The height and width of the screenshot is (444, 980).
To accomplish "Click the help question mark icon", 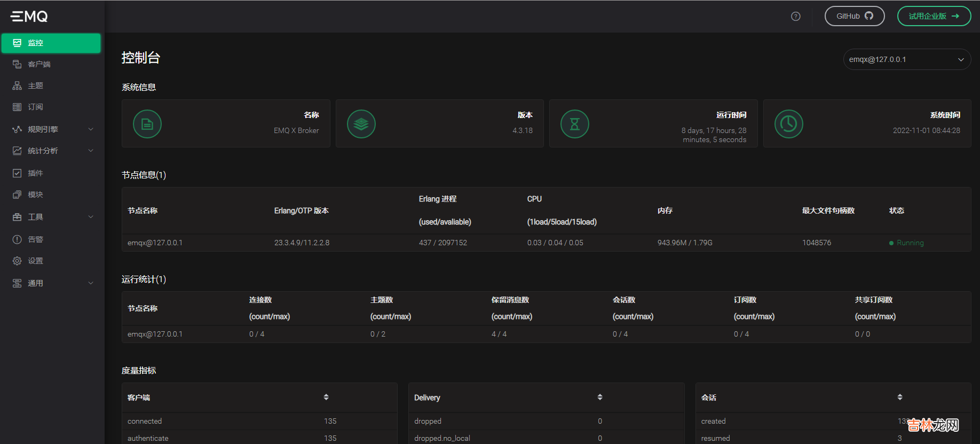I will pos(795,17).
